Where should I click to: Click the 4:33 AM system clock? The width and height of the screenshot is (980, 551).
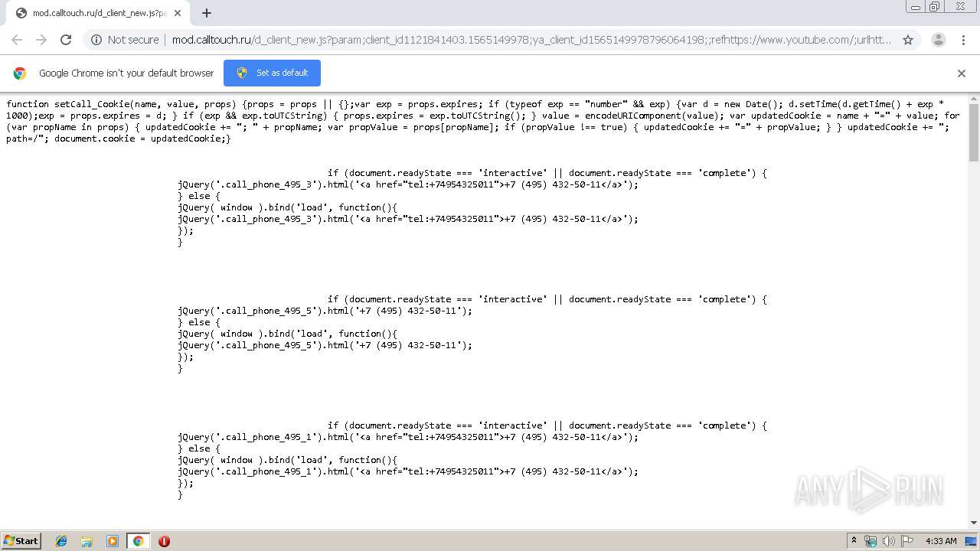tap(941, 541)
